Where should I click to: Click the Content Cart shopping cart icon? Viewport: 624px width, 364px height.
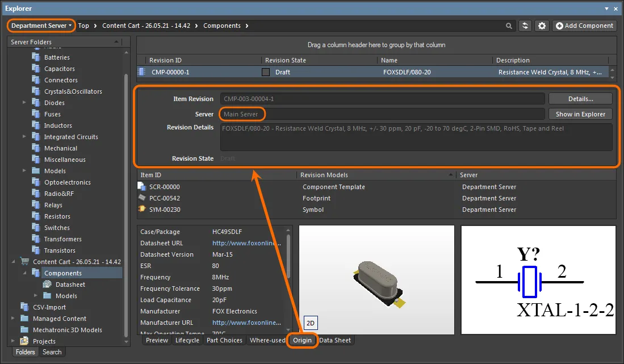pyautogui.click(x=24, y=261)
